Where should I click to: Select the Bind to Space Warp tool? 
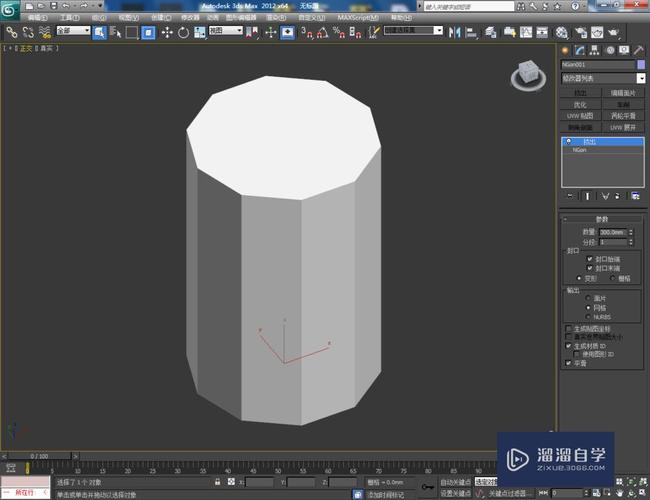tap(45, 32)
